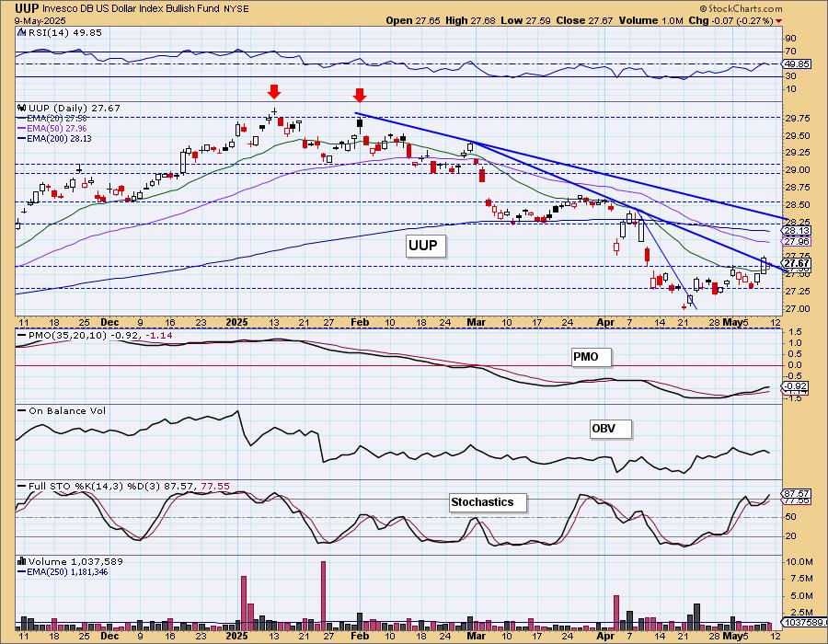Click the EMA(50) 27.96 legend label

[x=57, y=129]
